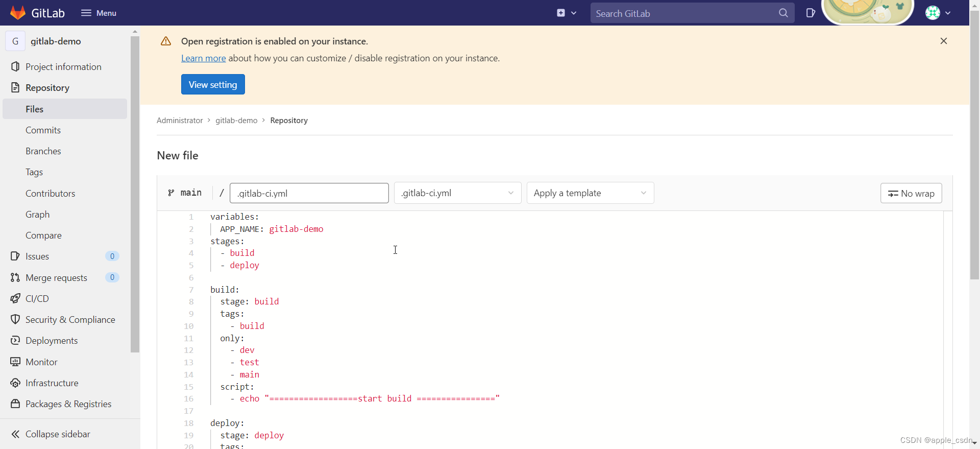Click the Repository sidebar icon
The height and width of the screenshot is (449, 980).
point(15,87)
